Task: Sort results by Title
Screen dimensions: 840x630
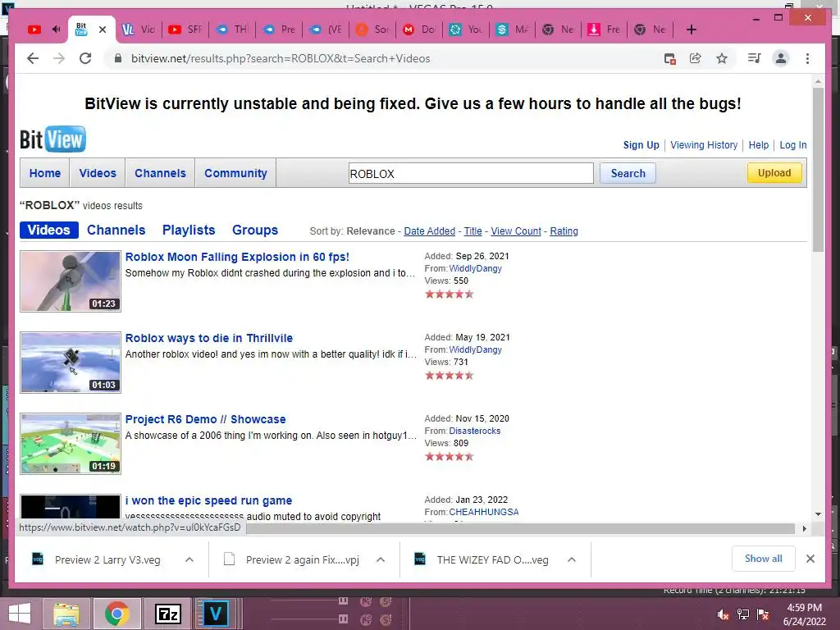Action: (472, 231)
